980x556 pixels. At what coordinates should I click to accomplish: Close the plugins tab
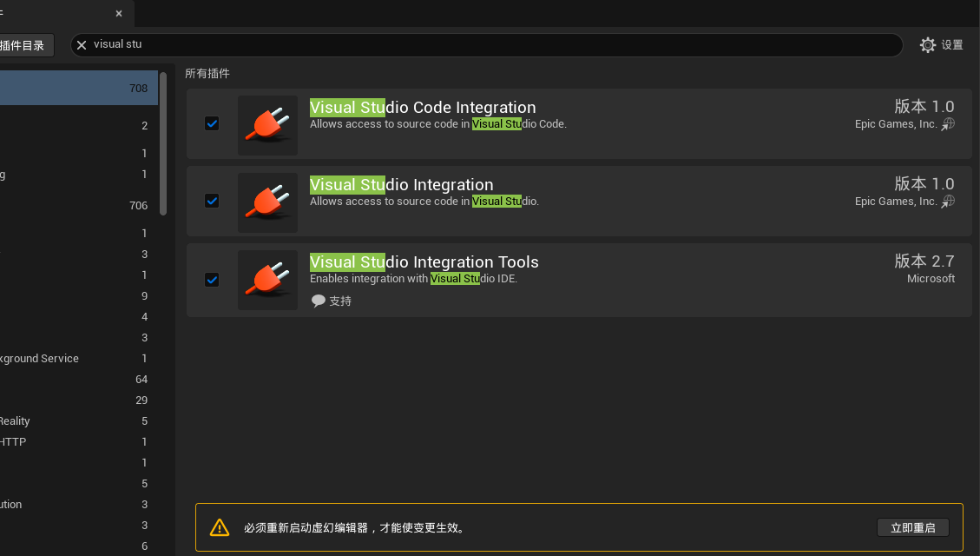coord(119,13)
